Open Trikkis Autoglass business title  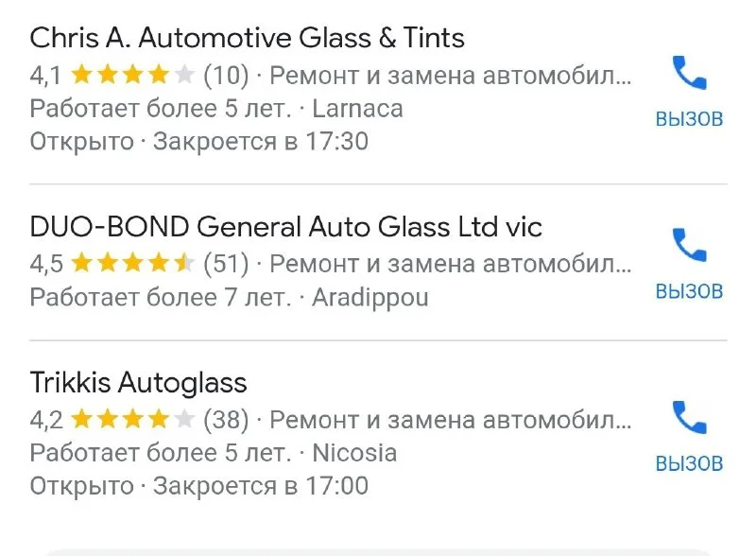138,383
